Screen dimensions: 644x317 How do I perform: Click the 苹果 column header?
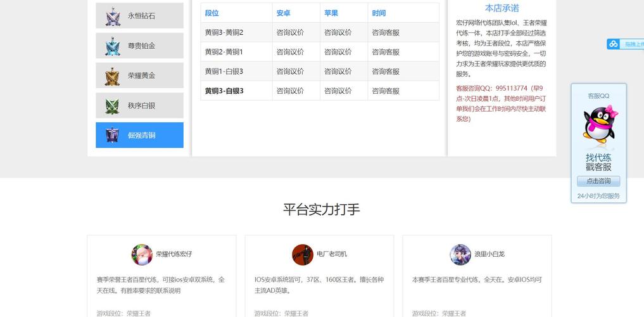331,13
